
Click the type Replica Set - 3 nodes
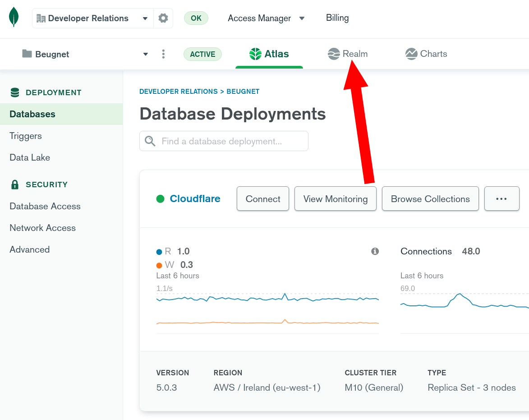pos(472,388)
